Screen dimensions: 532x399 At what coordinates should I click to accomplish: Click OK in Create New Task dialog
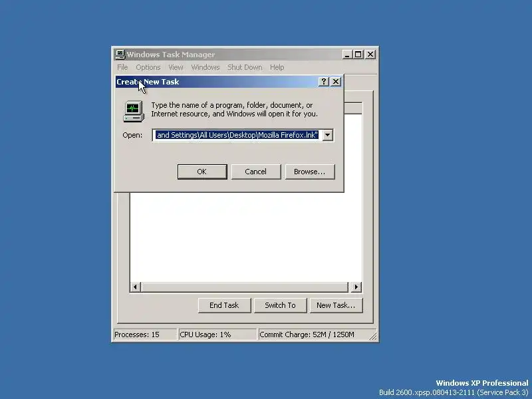202,172
